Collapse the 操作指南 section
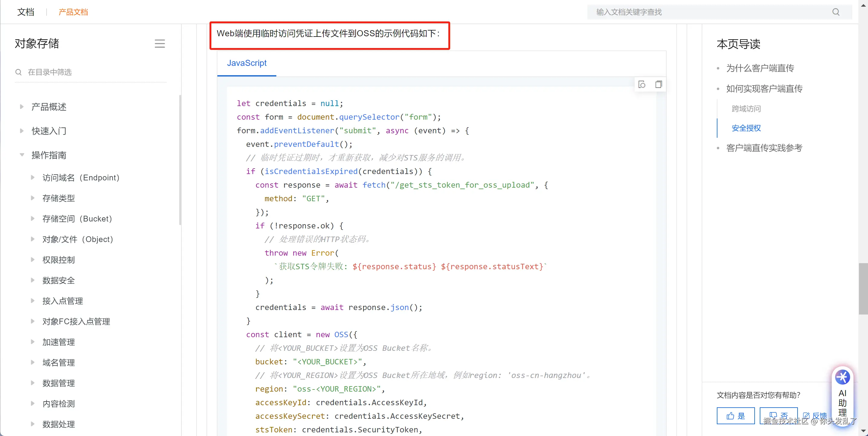Image resolution: width=868 pixels, height=436 pixels. click(22, 155)
